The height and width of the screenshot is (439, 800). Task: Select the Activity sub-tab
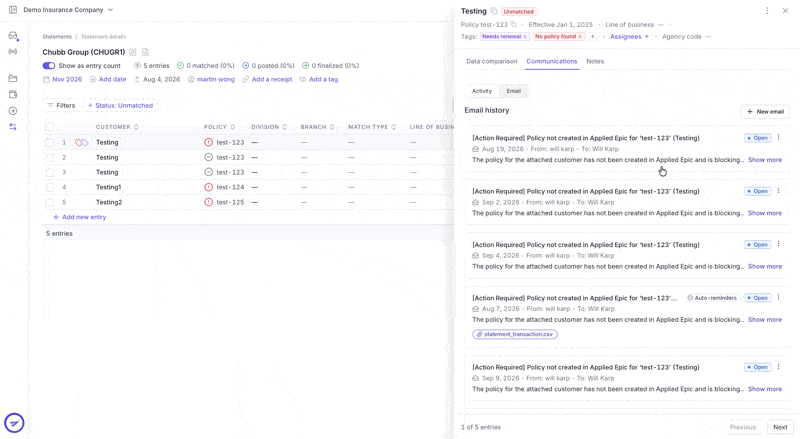(x=482, y=91)
